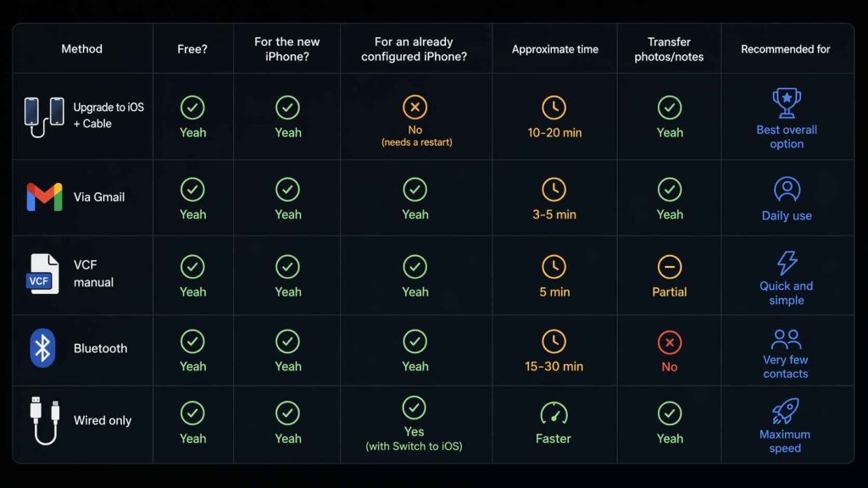Click the Bluetooth logo icon

(42, 348)
